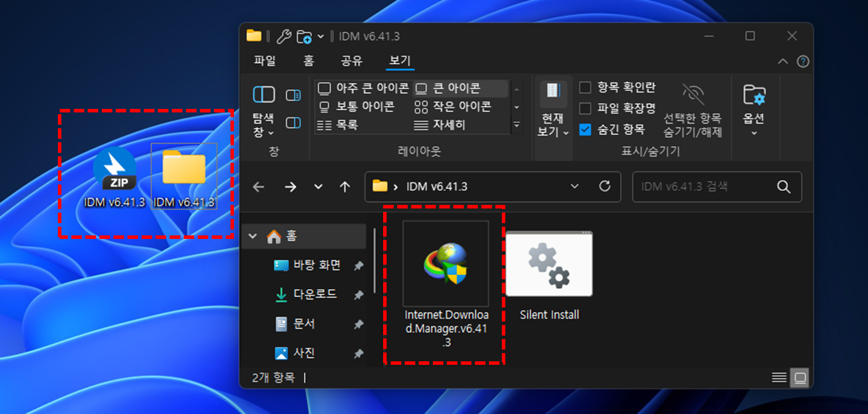Click the navigation pane (탐색 창) icon

(x=264, y=94)
